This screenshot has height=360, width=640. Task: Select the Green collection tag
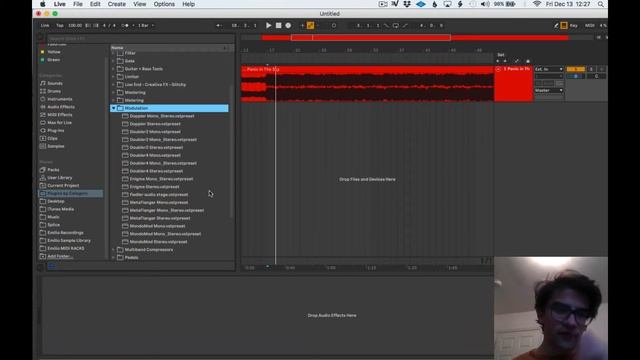53,60
